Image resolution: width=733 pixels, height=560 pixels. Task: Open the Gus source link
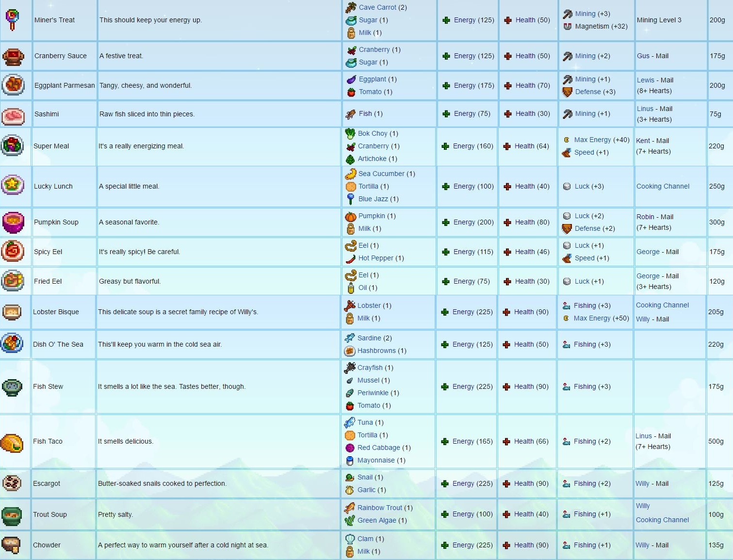(x=643, y=56)
